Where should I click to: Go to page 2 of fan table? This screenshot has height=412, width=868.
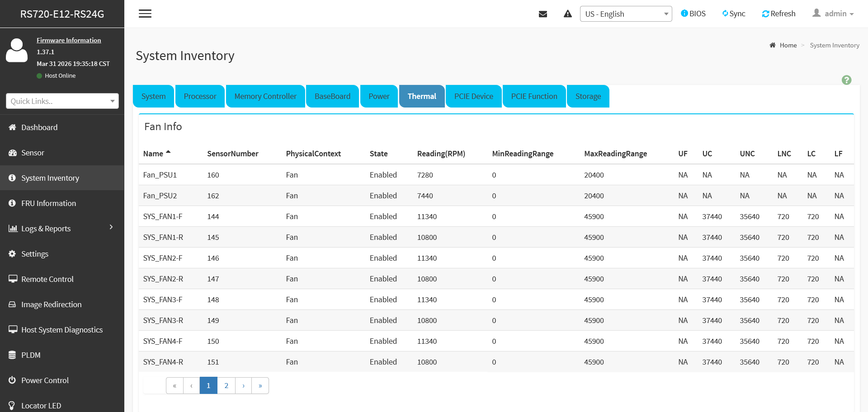(226, 385)
